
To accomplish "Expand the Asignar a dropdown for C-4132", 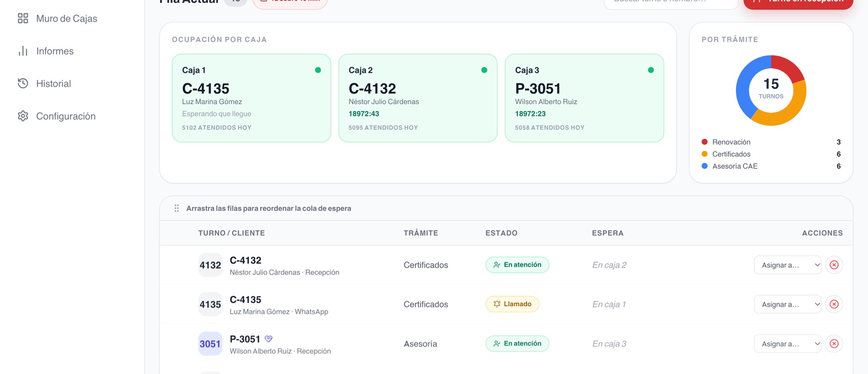I will tap(787, 265).
